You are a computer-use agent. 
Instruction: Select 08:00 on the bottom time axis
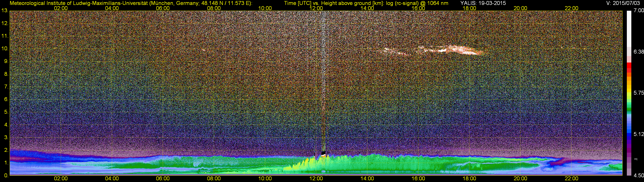point(214,179)
